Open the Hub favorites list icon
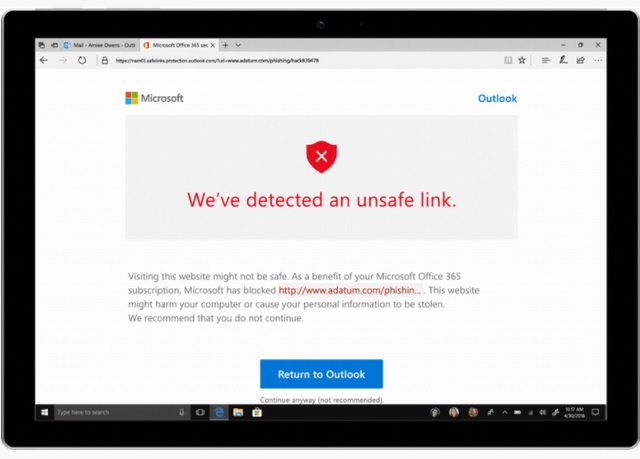640x459 pixels. (x=545, y=60)
